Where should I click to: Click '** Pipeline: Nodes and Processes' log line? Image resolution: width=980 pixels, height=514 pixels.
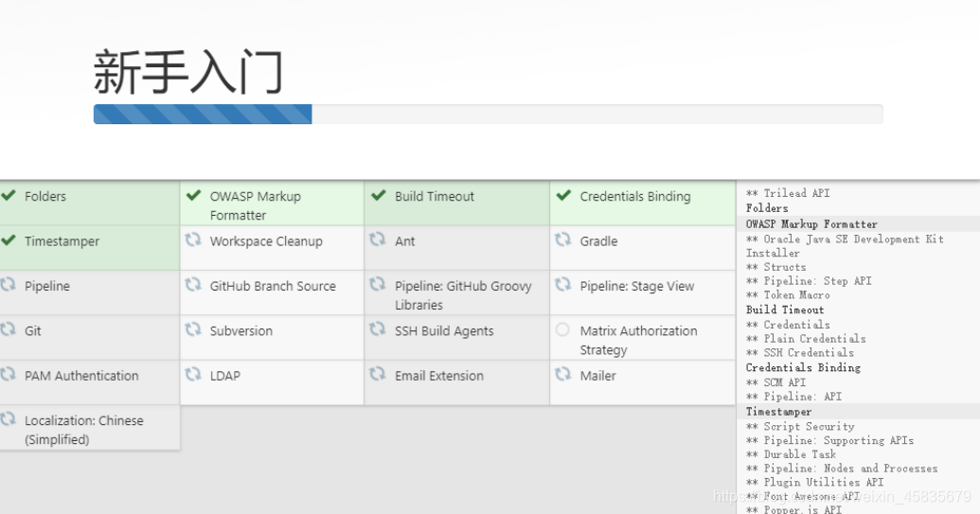pyautogui.click(x=841, y=468)
